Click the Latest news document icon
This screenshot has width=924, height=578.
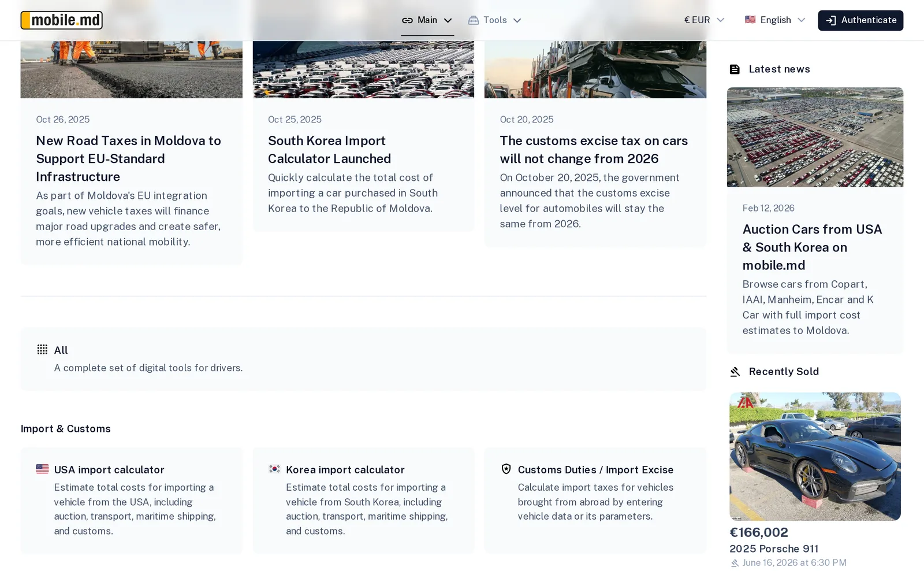pyautogui.click(x=735, y=69)
